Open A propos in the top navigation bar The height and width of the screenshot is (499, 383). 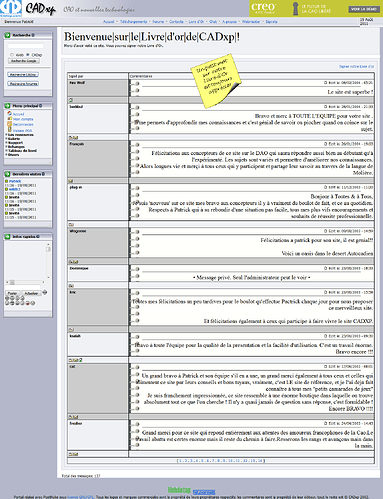click(229, 22)
